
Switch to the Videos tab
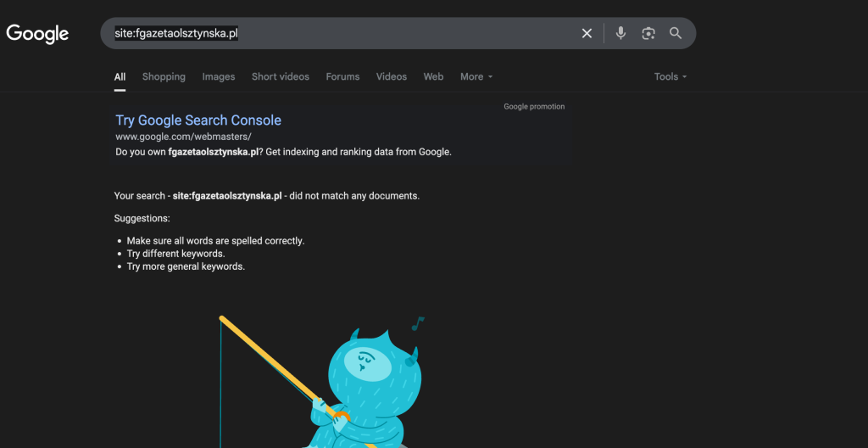point(392,76)
